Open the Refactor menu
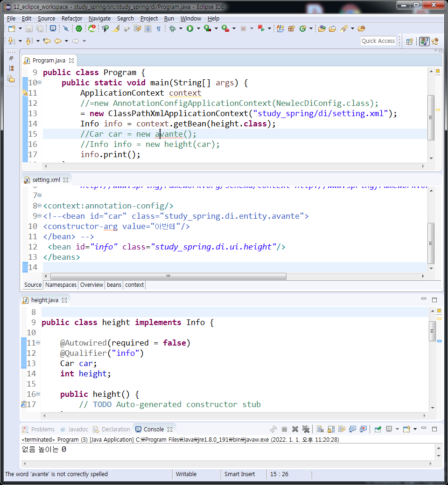The height and width of the screenshot is (485, 448). click(72, 19)
